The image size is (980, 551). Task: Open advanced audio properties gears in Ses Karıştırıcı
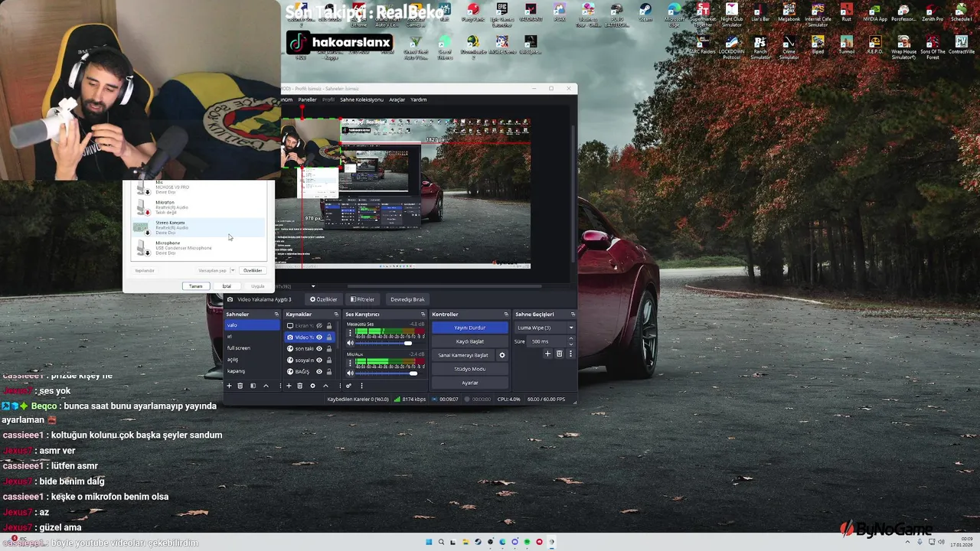(x=348, y=386)
